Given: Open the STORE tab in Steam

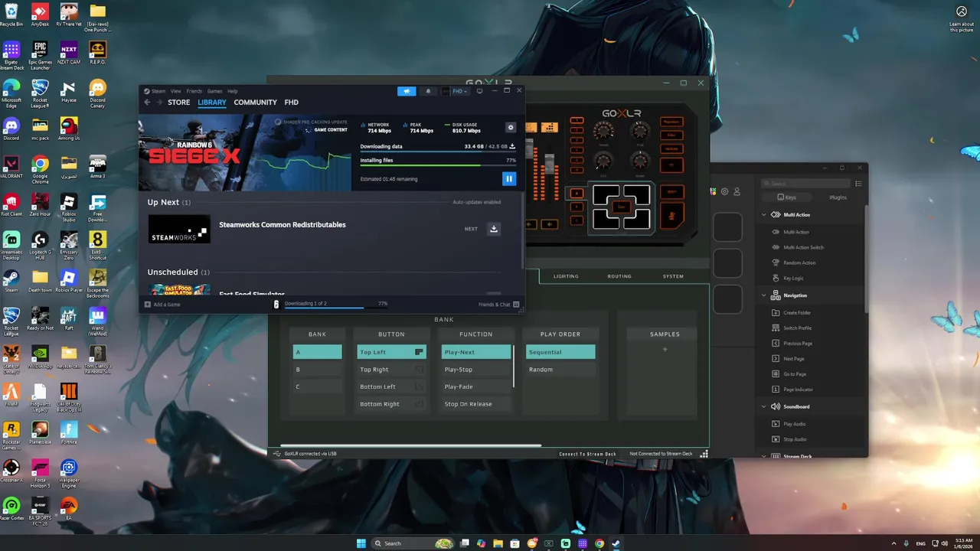Looking at the screenshot, I should [x=178, y=103].
